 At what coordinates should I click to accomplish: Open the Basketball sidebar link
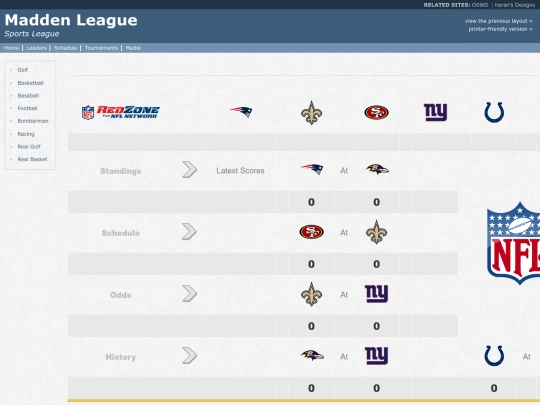click(31, 83)
